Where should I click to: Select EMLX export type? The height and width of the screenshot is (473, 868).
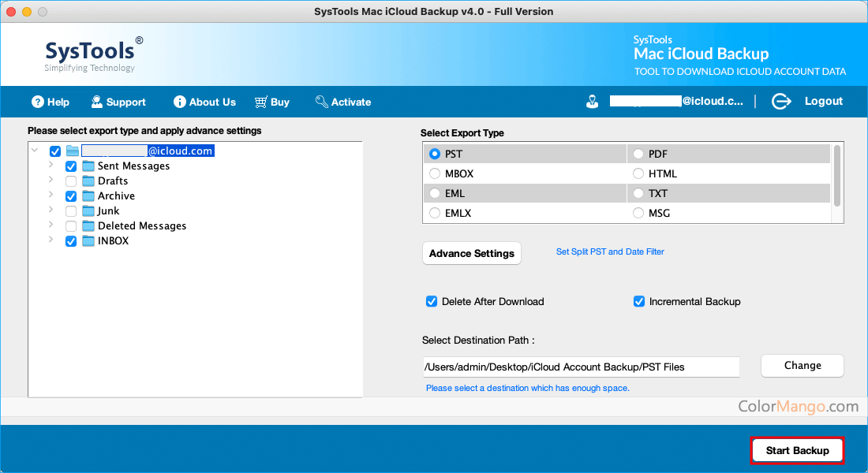coord(435,213)
